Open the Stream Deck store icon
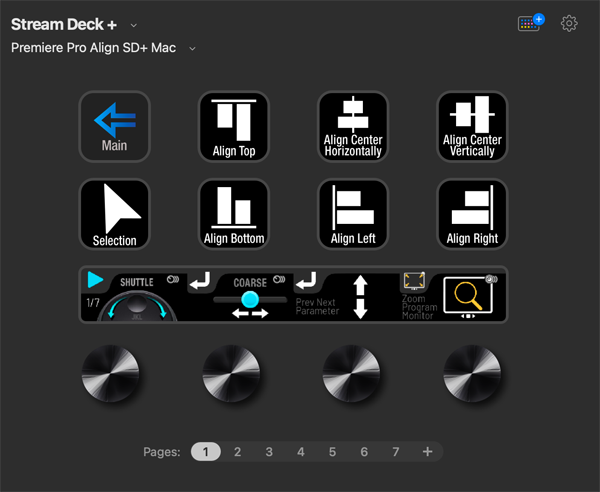The width and height of the screenshot is (600, 492). pyautogui.click(x=531, y=23)
